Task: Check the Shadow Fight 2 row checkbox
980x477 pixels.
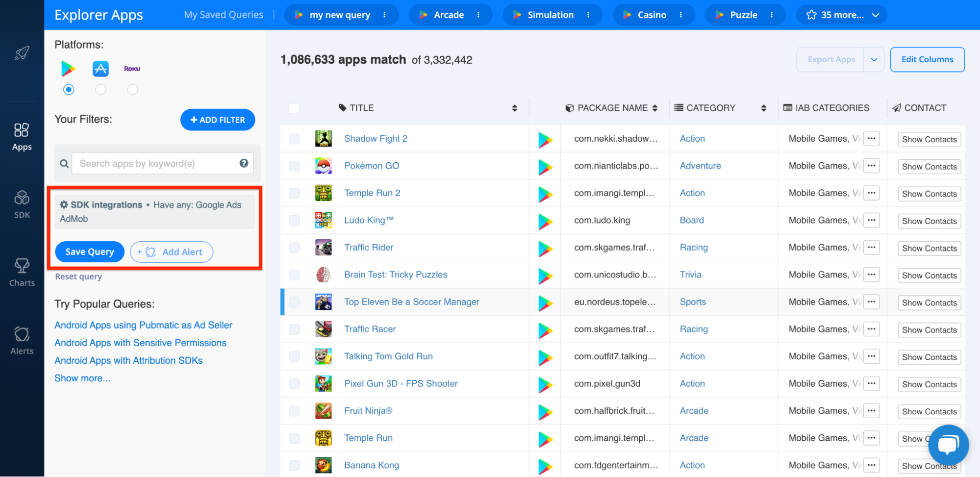Action: click(x=294, y=139)
